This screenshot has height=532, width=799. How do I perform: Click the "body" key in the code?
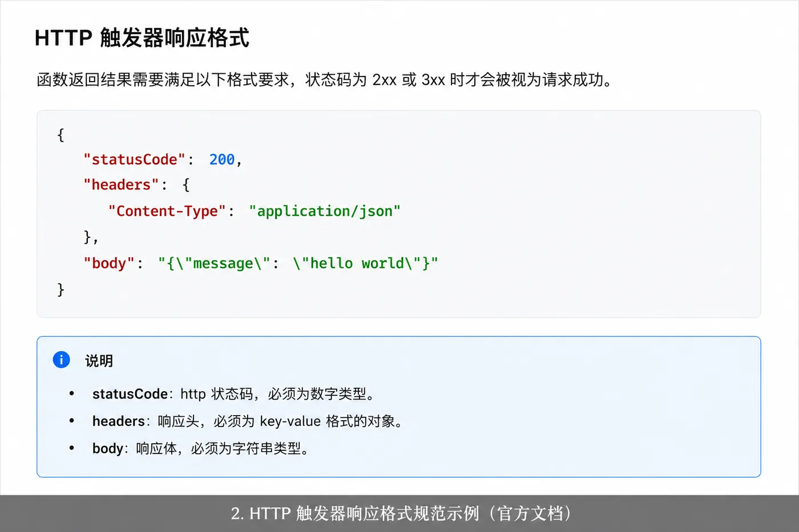coord(109,263)
